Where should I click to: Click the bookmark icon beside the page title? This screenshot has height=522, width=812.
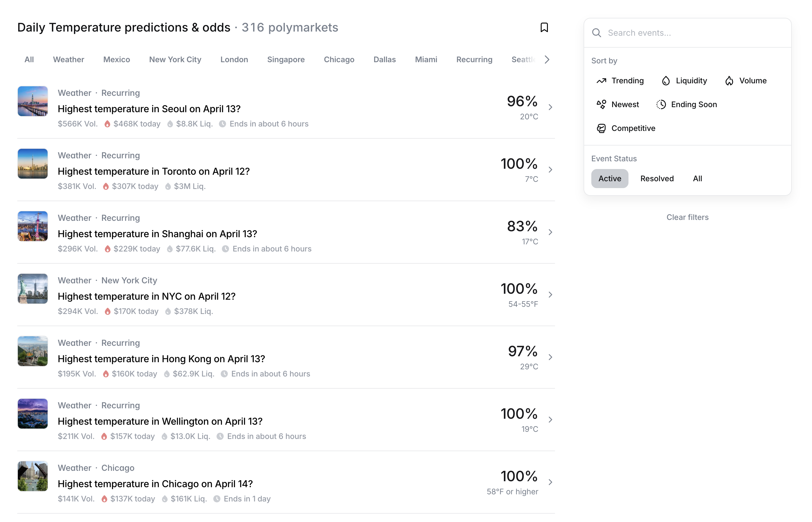(x=544, y=27)
